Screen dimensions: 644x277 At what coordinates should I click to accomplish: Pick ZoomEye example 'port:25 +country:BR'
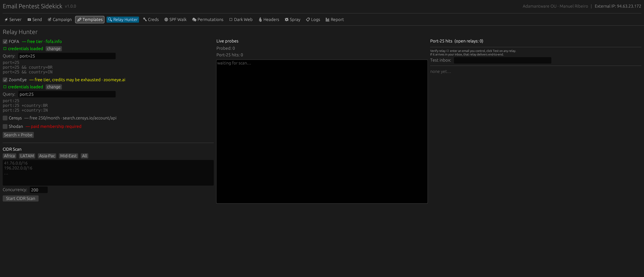25,106
